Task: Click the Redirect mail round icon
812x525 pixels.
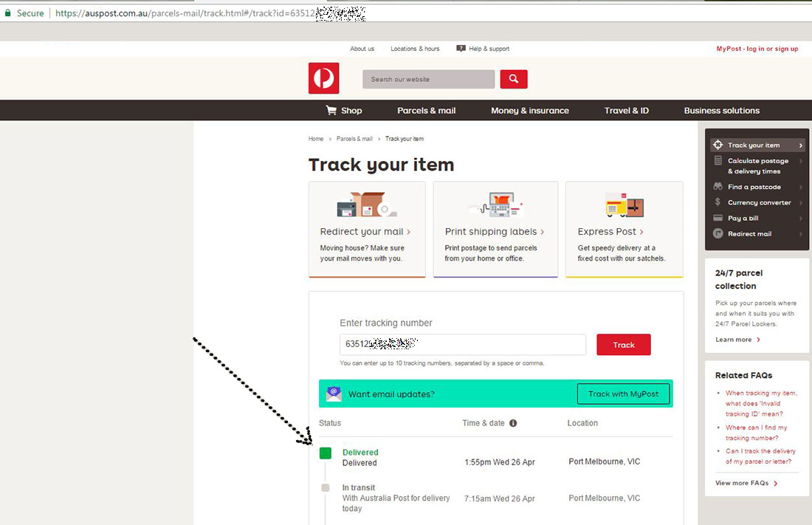Action: click(x=718, y=233)
